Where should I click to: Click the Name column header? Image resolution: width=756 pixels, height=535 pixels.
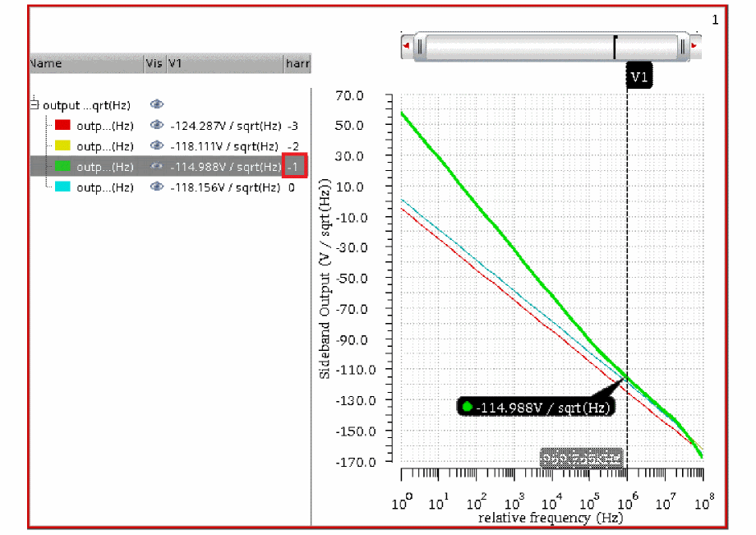(87, 63)
